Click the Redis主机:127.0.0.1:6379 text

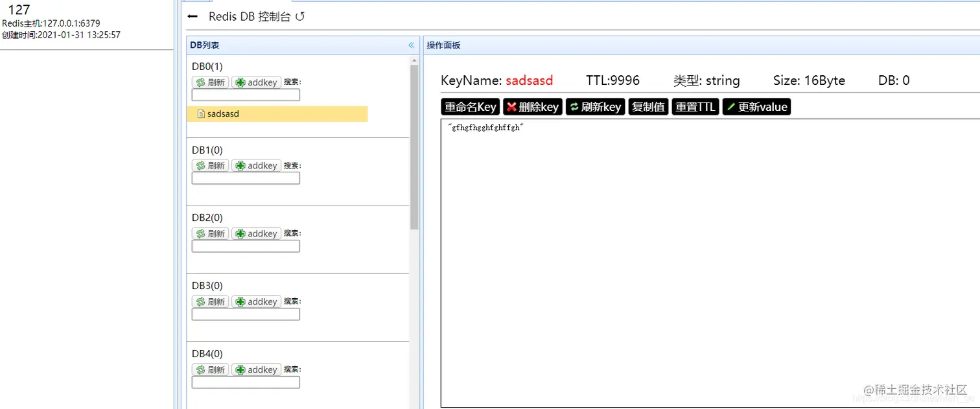(x=51, y=23)
